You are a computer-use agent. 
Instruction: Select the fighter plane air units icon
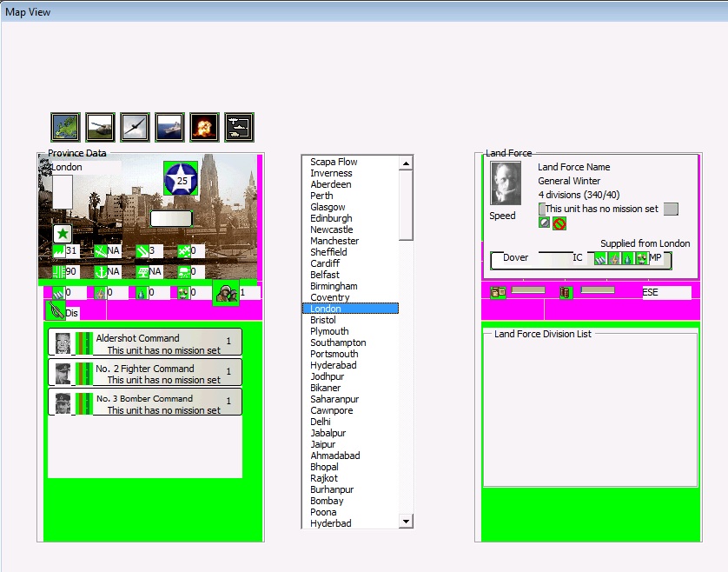[x=135, y=127]
